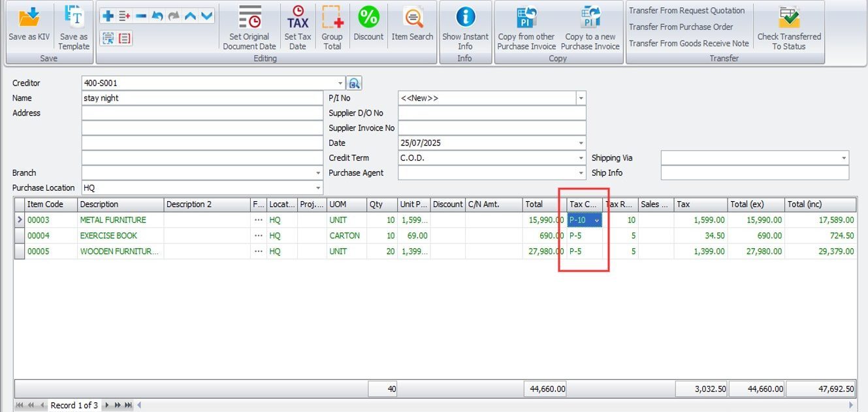Click Transfer From Purchase Order
This screenshot has height=412, width=868.
681,27
